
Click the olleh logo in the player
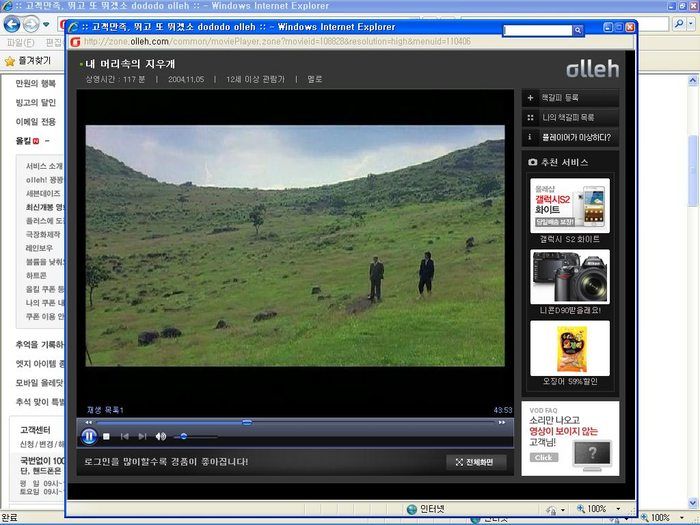592,69
